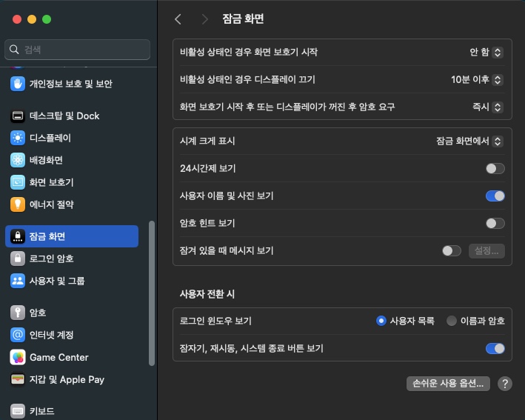This screenshot has width=525, height=420.
Task: Open the 암호 요구 즉시 popup
Action: (487, 107)
